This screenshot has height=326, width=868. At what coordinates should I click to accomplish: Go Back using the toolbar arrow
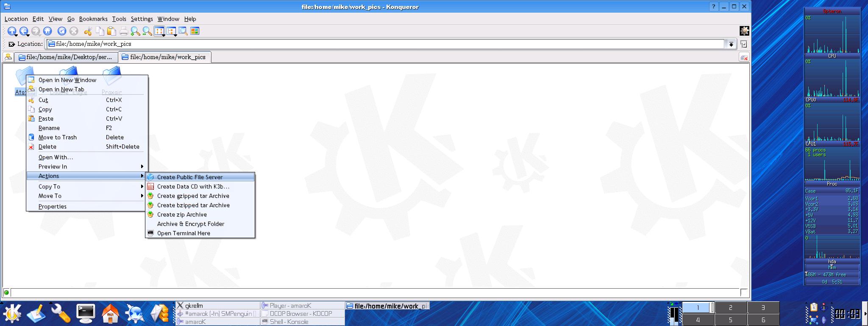23,31
